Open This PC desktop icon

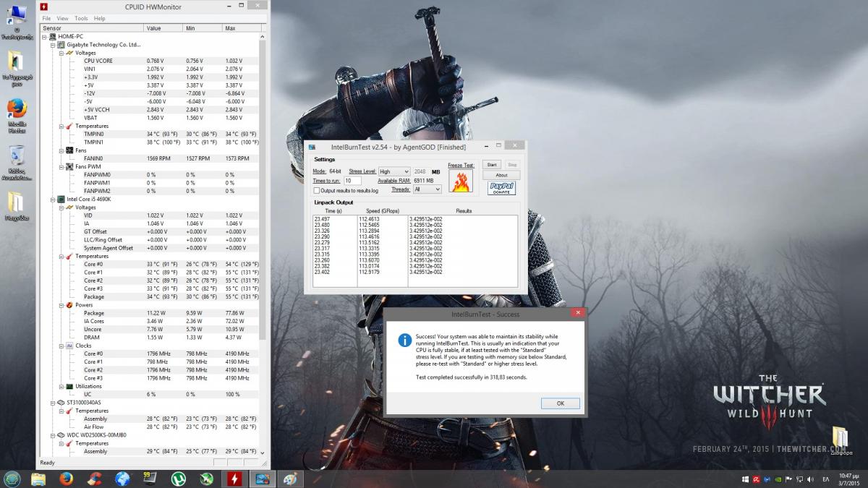tap(17, 22)
